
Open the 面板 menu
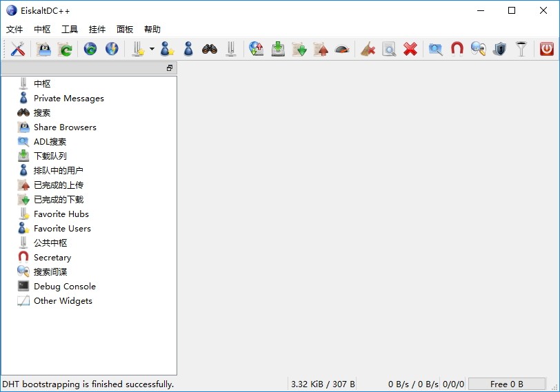pyautogui.click(x=125, y=29)
